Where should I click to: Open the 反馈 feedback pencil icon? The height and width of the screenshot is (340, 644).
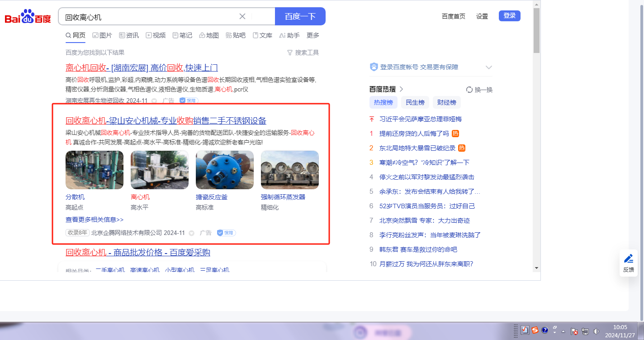(629, 259)
